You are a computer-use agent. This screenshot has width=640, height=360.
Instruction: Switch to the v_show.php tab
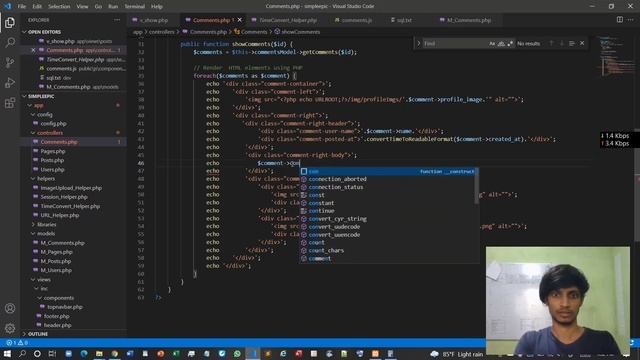[153, 20]
